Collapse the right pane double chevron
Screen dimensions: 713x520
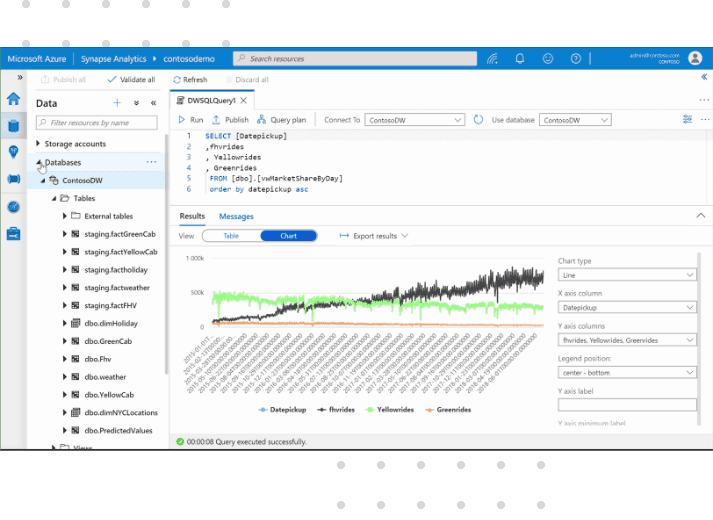704,77
